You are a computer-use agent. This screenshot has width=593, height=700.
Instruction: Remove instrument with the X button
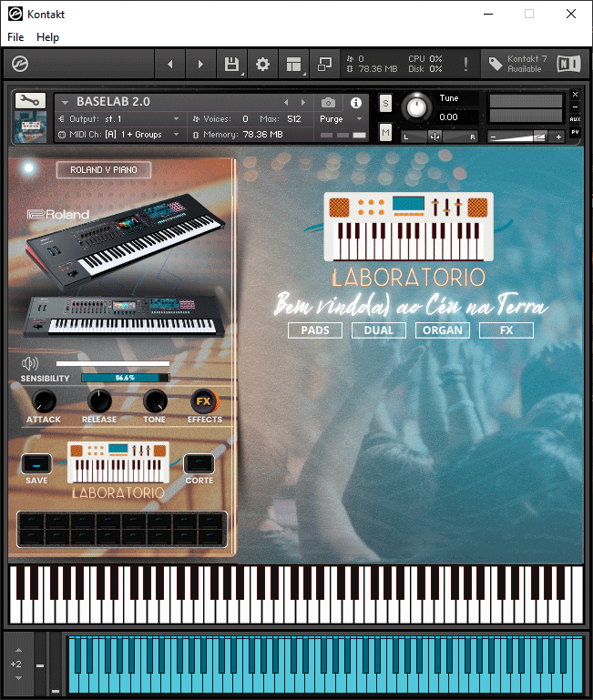(575, 94)
